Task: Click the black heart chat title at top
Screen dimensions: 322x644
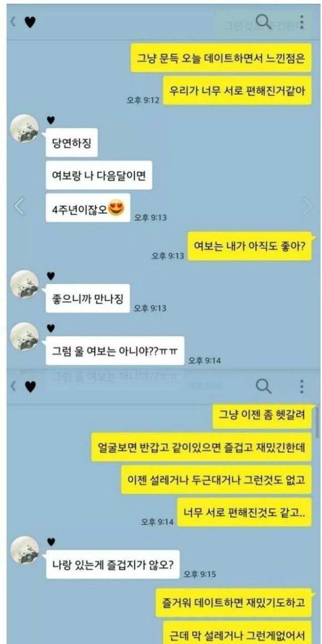Action: (30, 23)
